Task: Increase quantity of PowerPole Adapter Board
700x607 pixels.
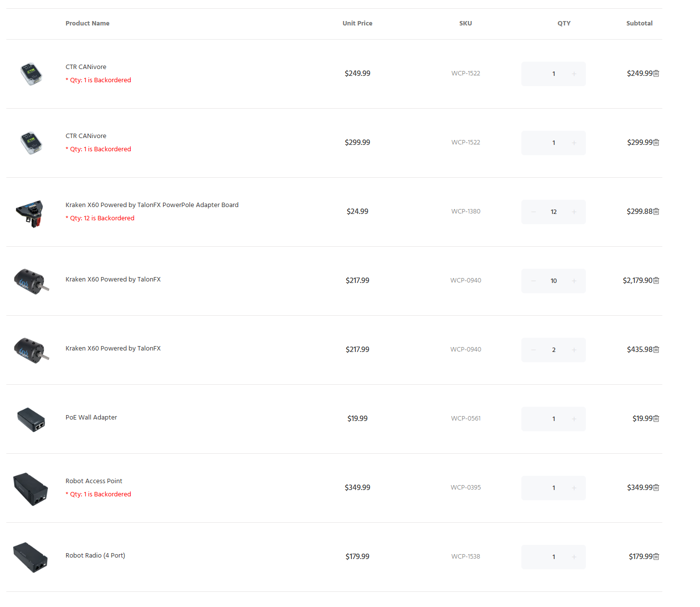Action: click(574, 212)
